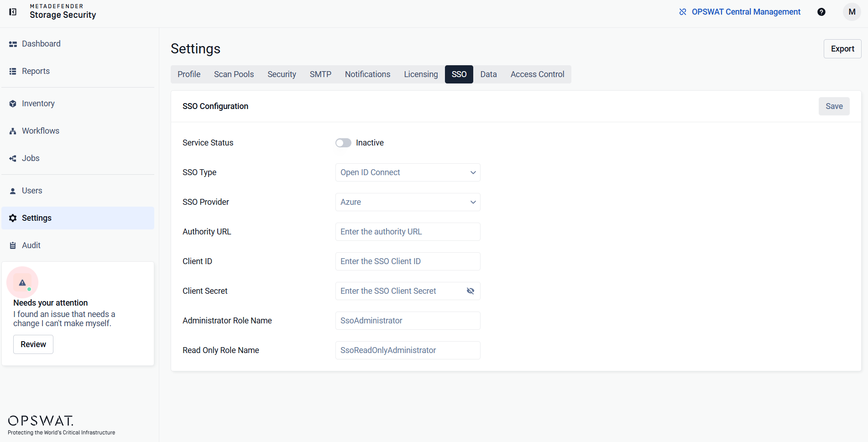
Task: Click the OPSWAT logo at bottom
Action: point(61,426)
